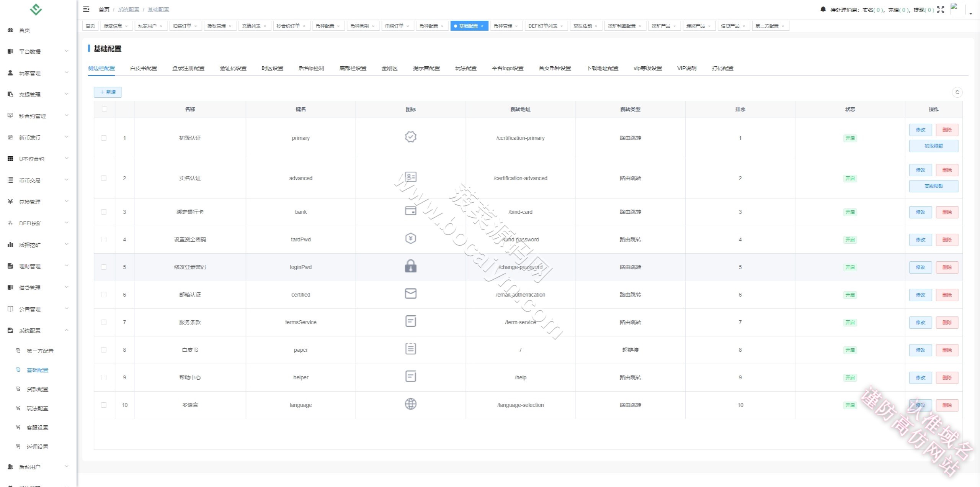Switch to 登录注册配置 tab

click(188, 68)
